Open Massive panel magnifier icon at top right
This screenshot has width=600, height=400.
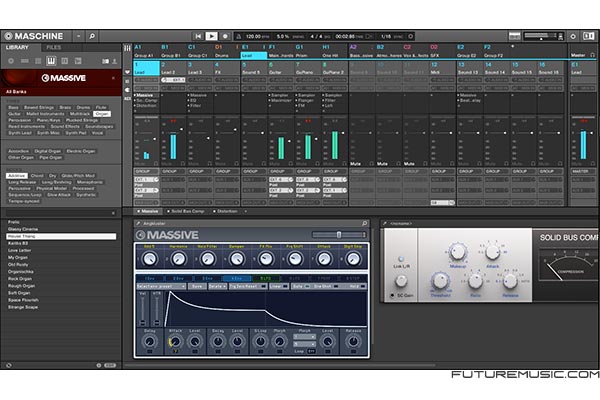(x=364, y=223)
